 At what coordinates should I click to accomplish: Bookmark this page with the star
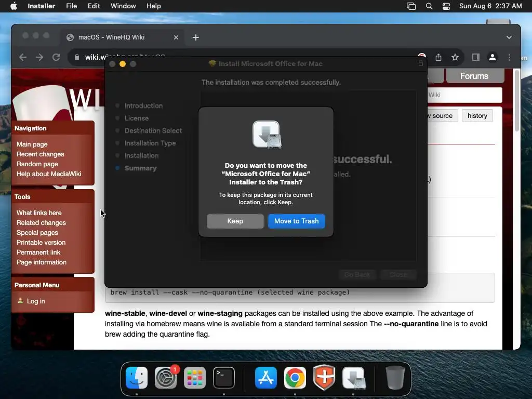pyautogui.click(x=455, y=57)
